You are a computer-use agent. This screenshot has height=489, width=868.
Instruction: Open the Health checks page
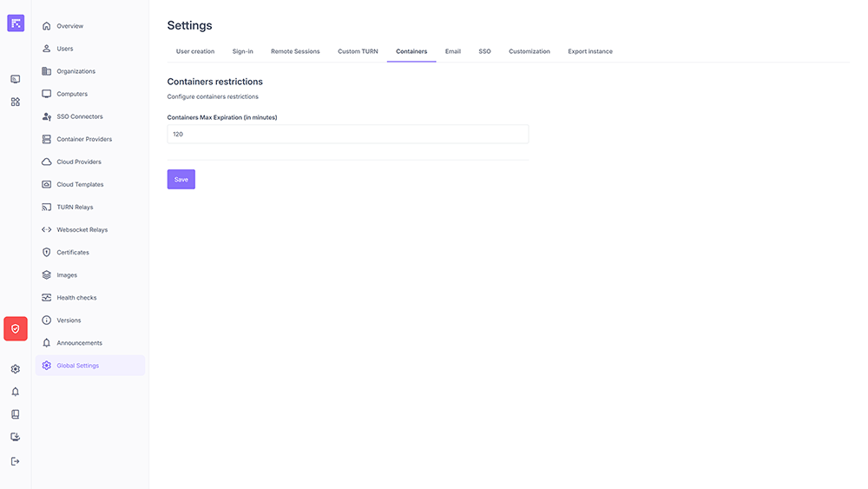coord(76,297)
